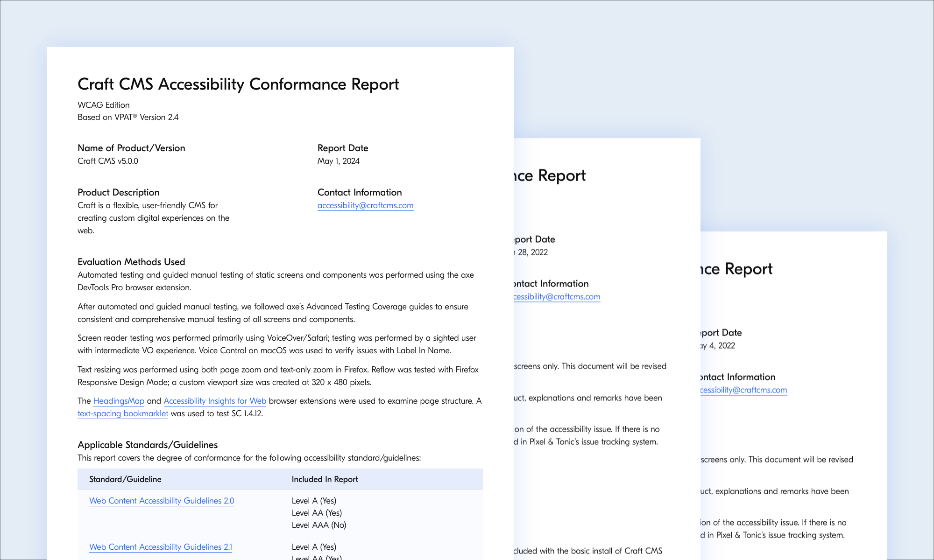Open Web Content Accessibility Guidelines 2.1 link
Viewport: 934px width, 560px height.
tap(160, 547)
